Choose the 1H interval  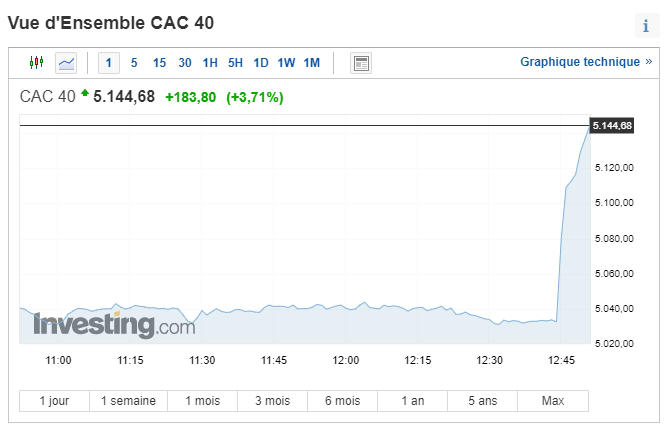[x=210, y=63]
